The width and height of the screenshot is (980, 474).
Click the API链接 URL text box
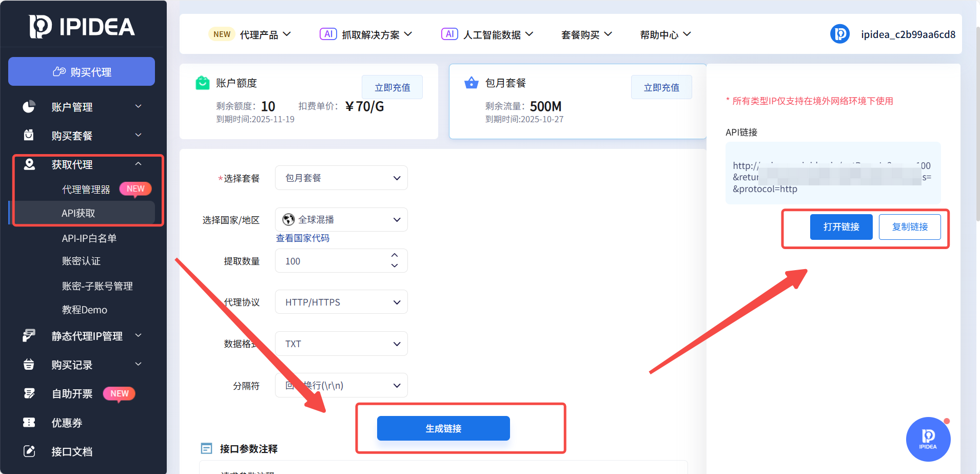(833, 173)
